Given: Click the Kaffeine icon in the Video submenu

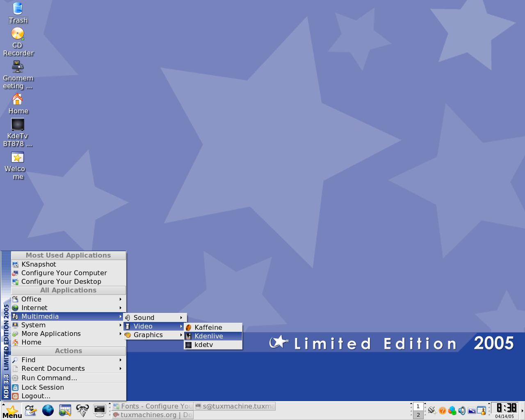Looking at the screenshot, I should coord(189,327).
